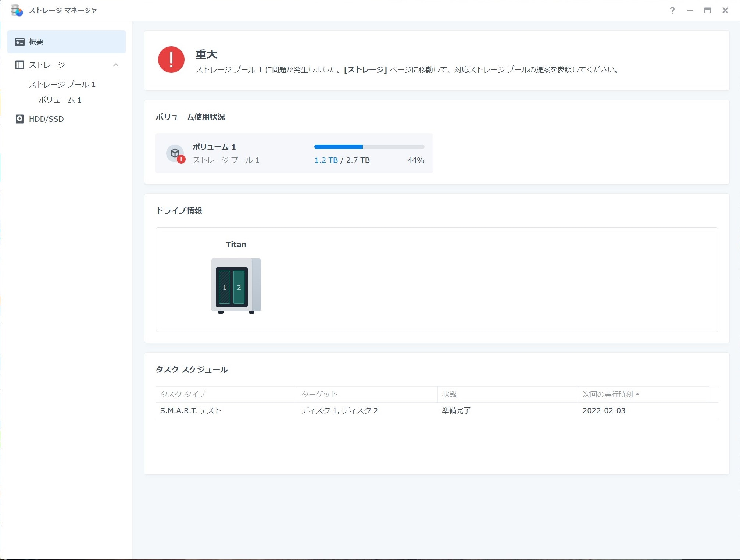The height and width of the screenshot is (560, 740).
Task: Maximize the Storage Manager window
Action: 707,10
